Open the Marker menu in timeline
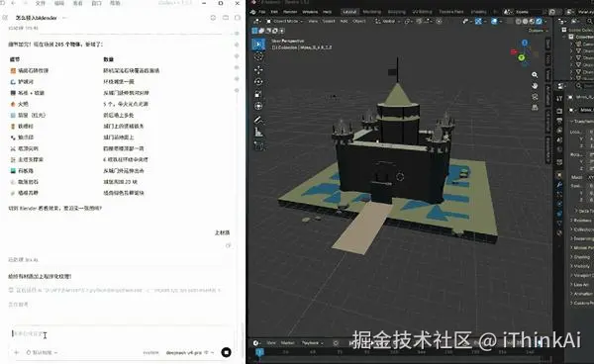This screenshot has height=364, width=594. 287,343
